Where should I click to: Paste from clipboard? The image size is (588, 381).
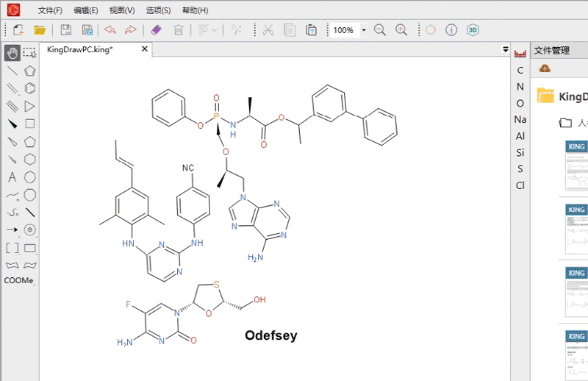[x=311, y=30]
